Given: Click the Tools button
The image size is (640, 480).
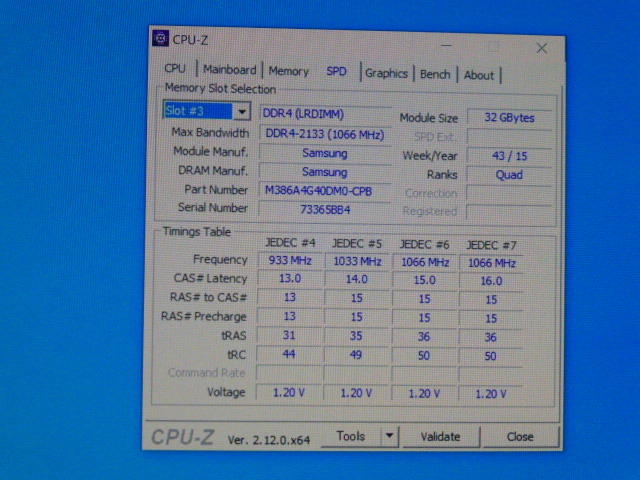Looking at the screenshot, I should coord(351,436).
